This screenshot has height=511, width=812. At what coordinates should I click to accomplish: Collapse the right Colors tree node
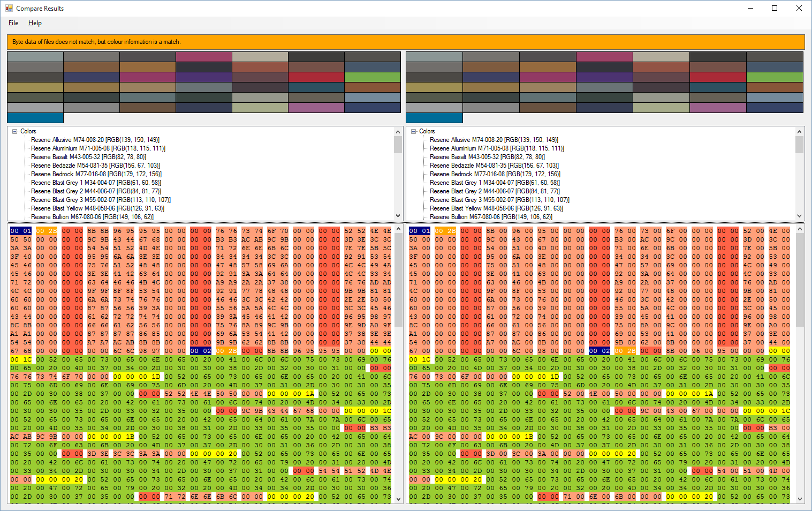tap(414, 131)
